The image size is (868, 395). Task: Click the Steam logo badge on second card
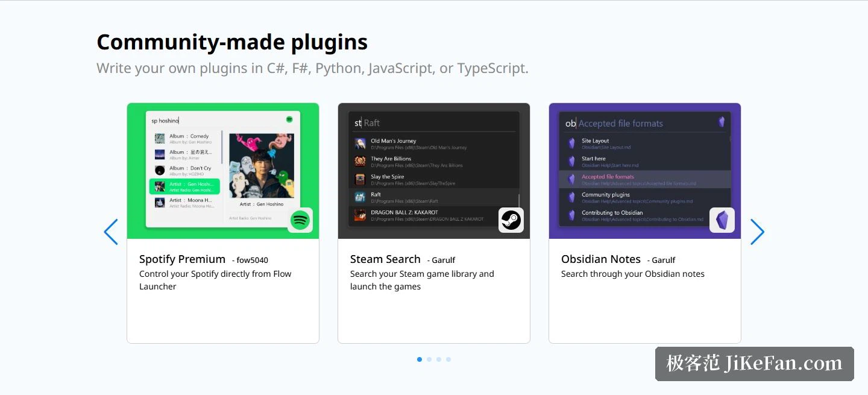(511, 220)
